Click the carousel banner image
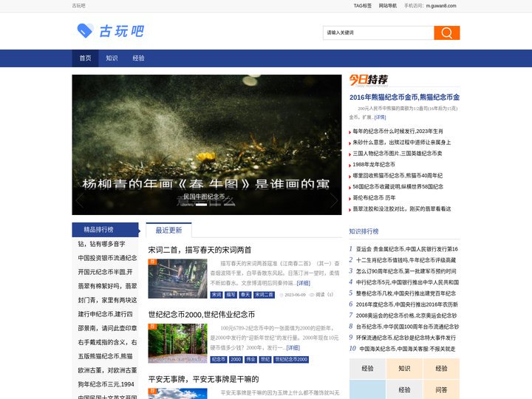532x399 pixels. coord(207,145)
